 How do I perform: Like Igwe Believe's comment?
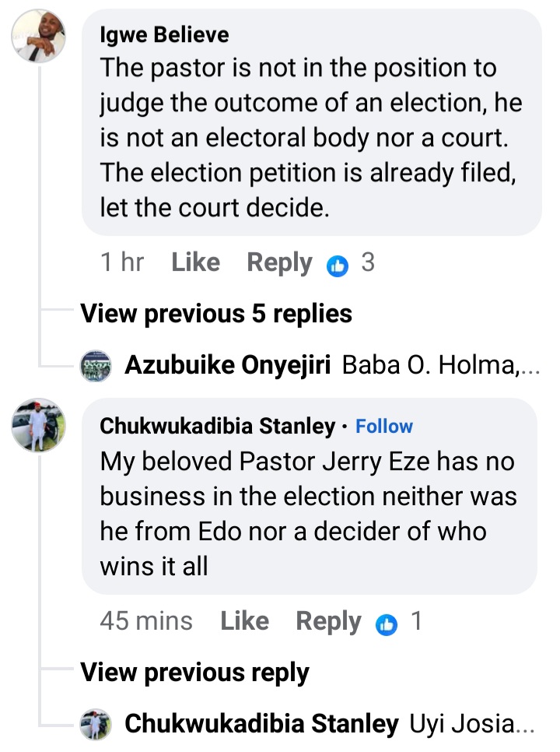(x=195, y=263)
